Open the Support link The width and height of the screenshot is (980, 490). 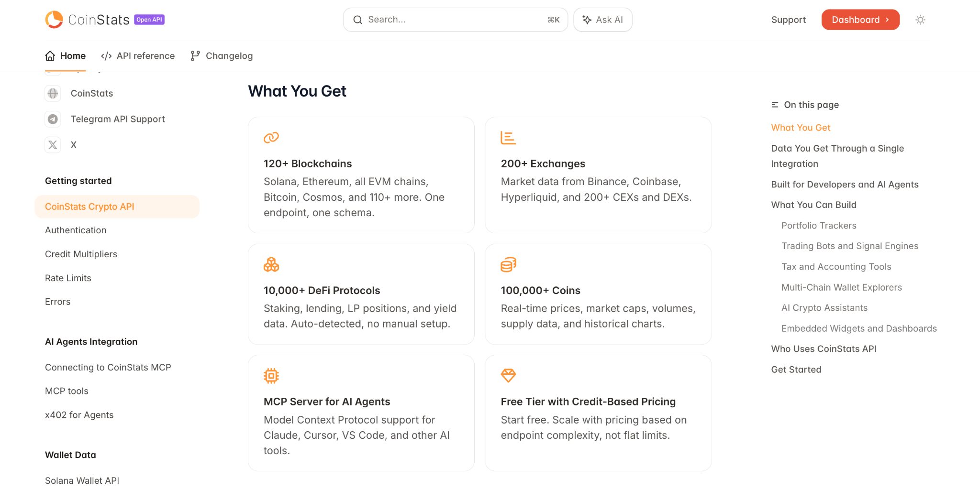789,20
